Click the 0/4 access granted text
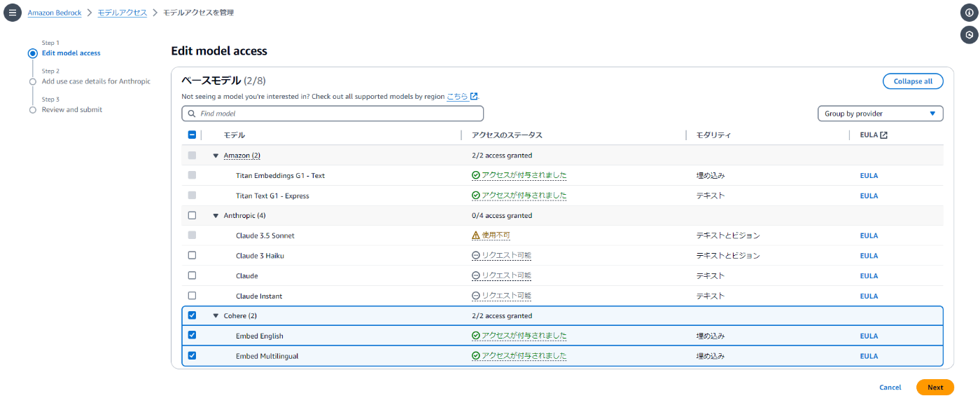The width and height of the screenshot is (980, 410). pyautogui.click(x=502, y=216)
